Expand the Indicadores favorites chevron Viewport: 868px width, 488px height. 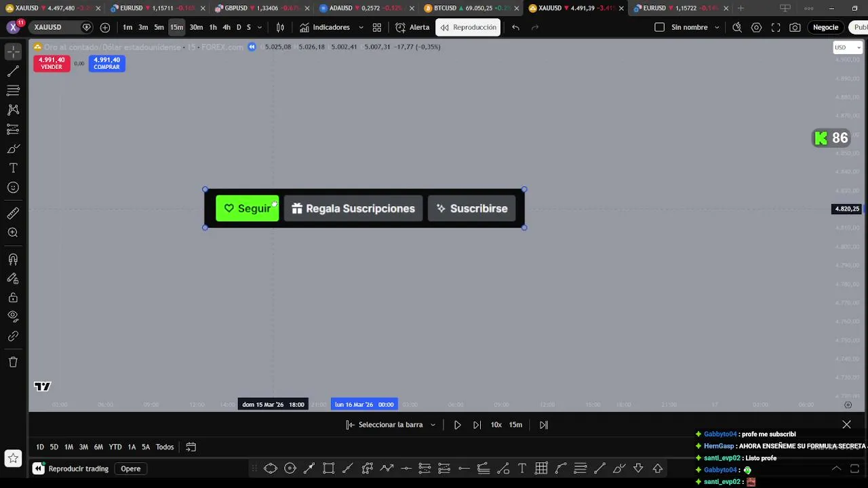(361, 28)
